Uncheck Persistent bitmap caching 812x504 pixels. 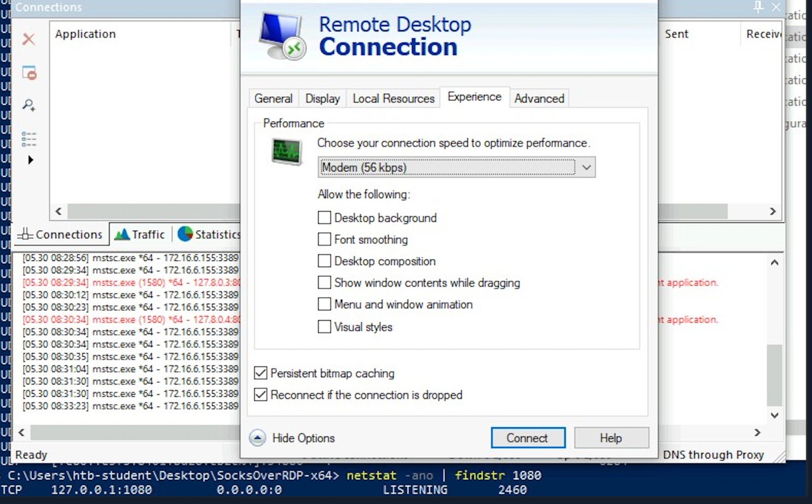coord(261,373)
